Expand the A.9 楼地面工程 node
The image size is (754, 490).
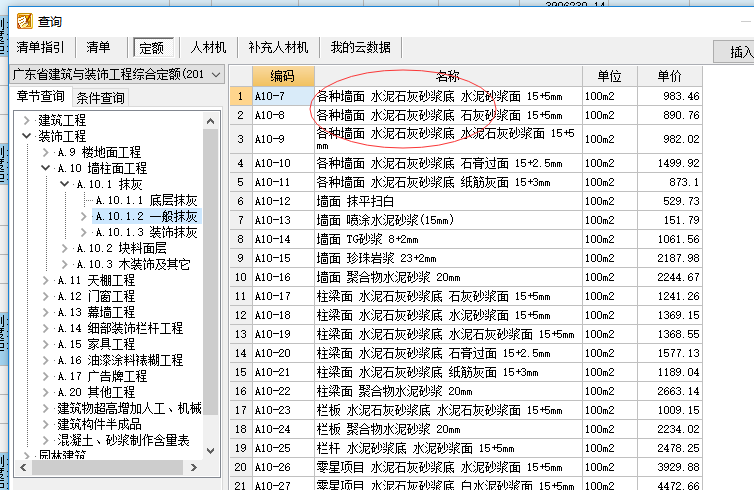pos(46,152)
